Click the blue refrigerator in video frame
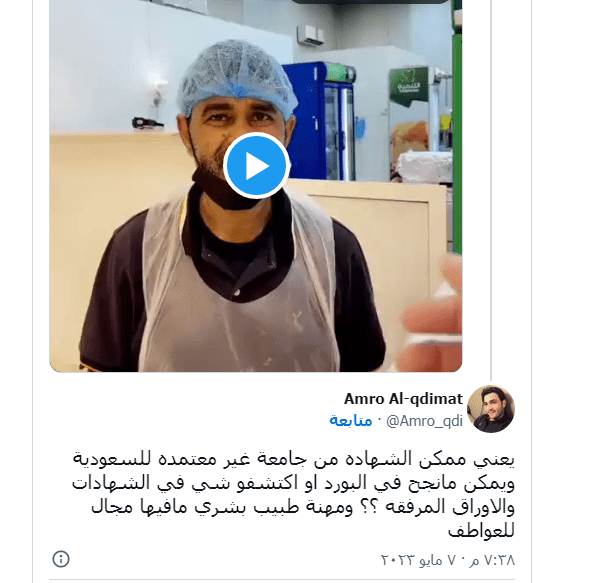The image size is (601, 583). [320, 121]
